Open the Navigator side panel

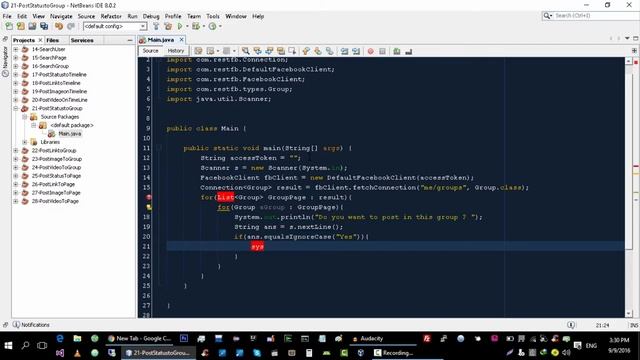[x=5, y=61]
